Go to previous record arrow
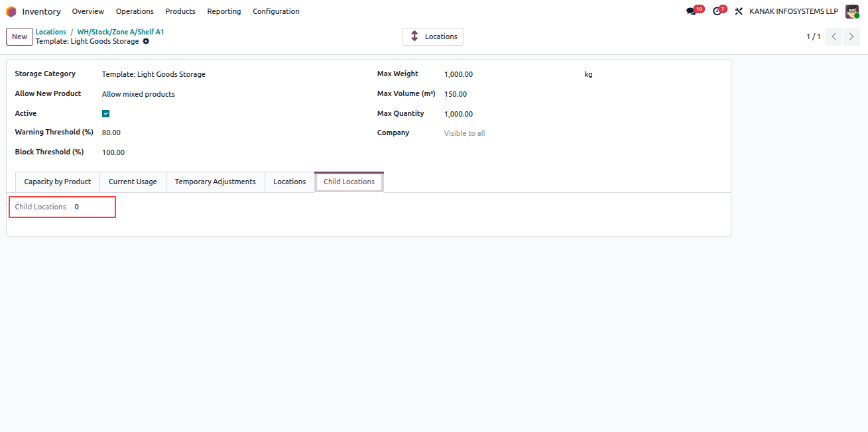The height and width of the screenshot is (432, 868). point(834,36)
